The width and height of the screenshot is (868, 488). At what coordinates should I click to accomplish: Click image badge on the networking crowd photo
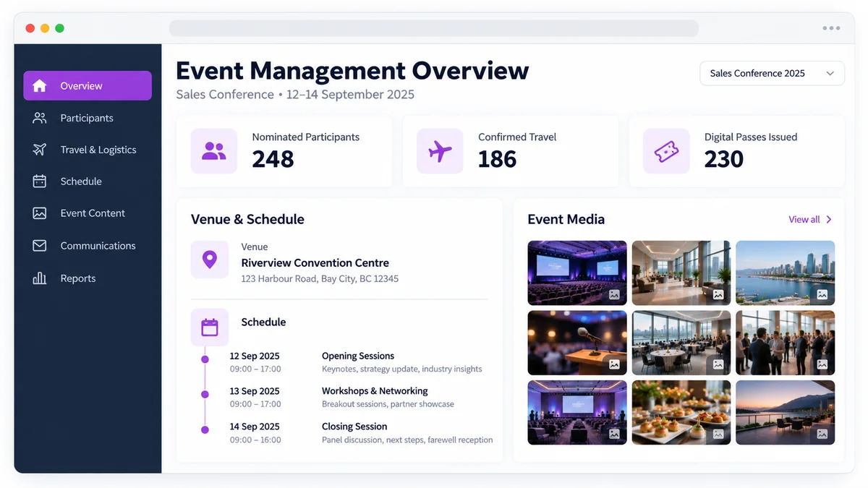pos(822,364)
